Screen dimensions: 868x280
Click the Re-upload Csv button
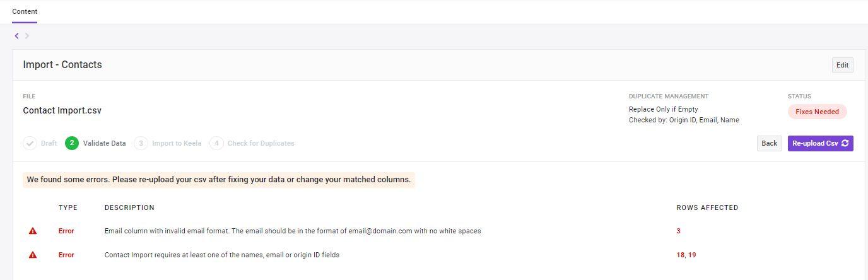[x=821, y=143]
